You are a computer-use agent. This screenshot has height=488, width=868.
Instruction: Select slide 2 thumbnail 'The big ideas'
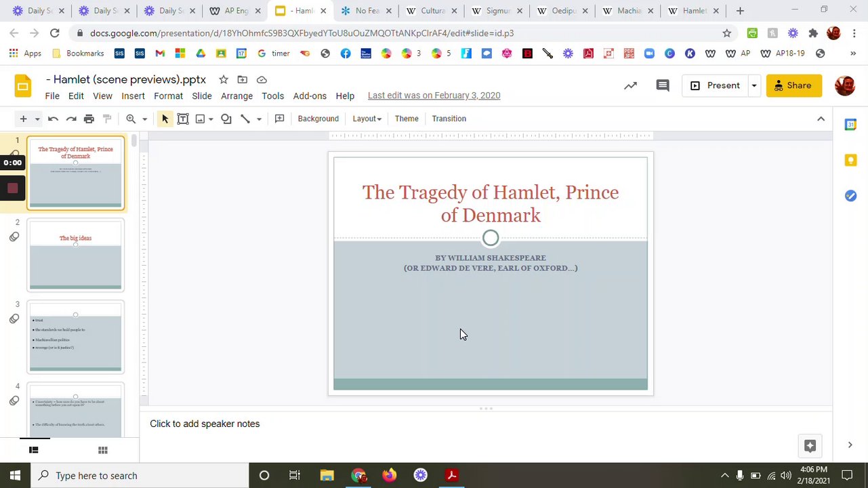coord(75,256)
